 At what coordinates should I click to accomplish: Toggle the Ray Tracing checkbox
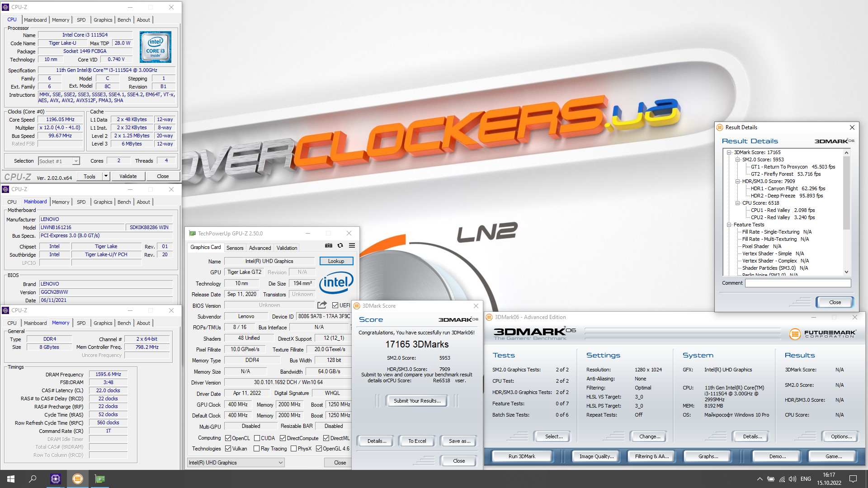257,449
